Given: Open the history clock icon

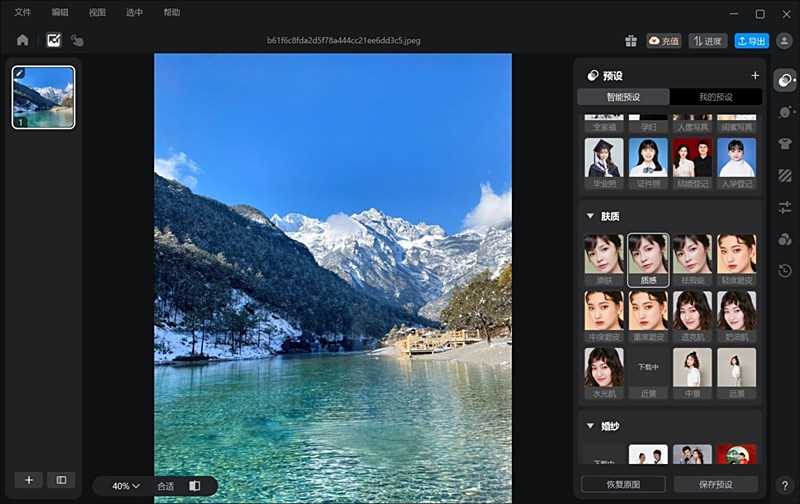Looking at the screenshot, I should pos(785,271).
